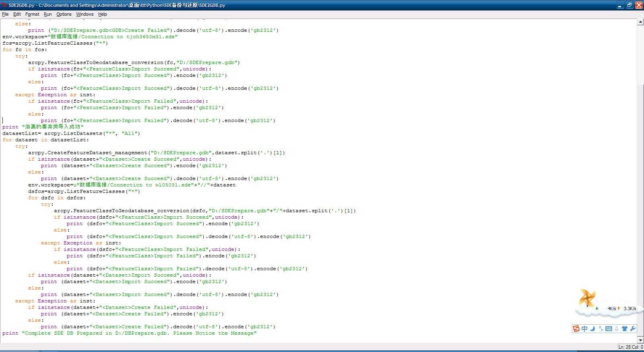Image resolution: width=644 pixels, height=352 pixels.
Task: Click the greyed user account icon on input bar
Action: pyautogui.click(x=617, y=329)
